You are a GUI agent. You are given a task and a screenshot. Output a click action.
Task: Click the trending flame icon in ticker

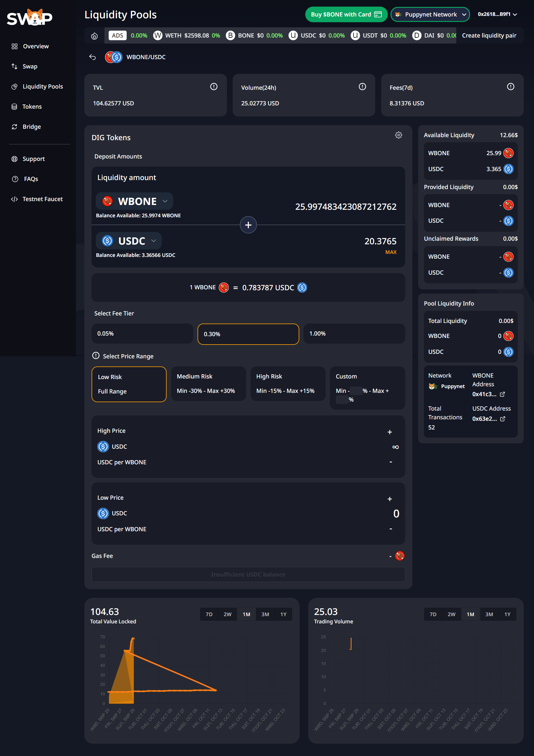[95, 36]
